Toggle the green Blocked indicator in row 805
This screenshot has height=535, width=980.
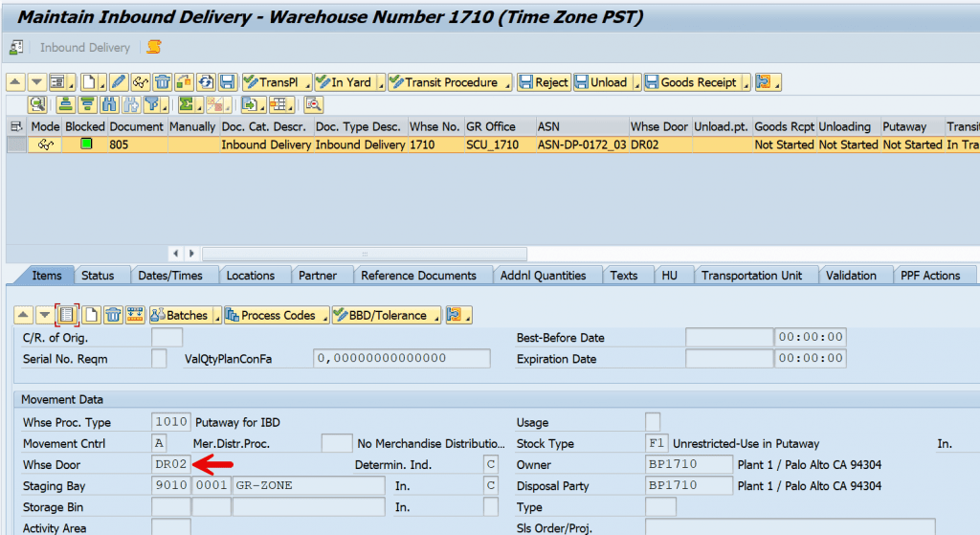click(x=86, y=144)
